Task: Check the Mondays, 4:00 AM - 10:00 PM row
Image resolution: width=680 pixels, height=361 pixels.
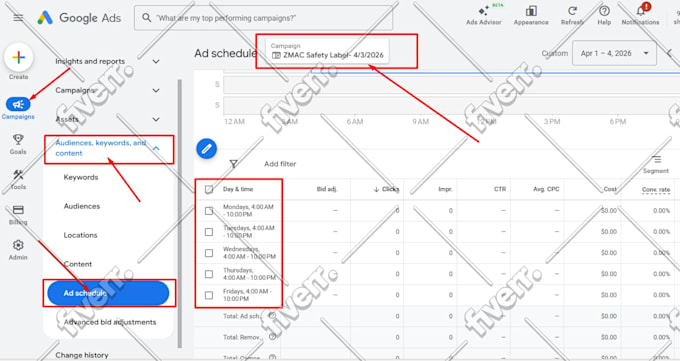Action: (x=209, y=210)
